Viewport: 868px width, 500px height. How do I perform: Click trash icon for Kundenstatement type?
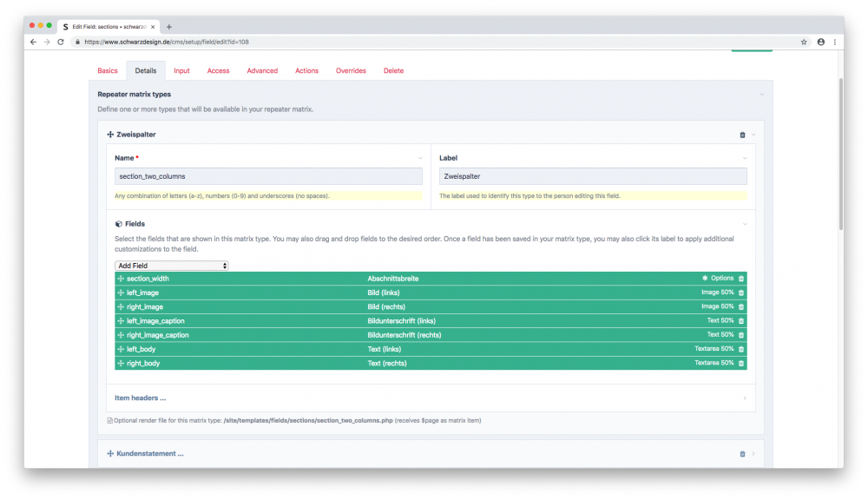tap(742, 453)
